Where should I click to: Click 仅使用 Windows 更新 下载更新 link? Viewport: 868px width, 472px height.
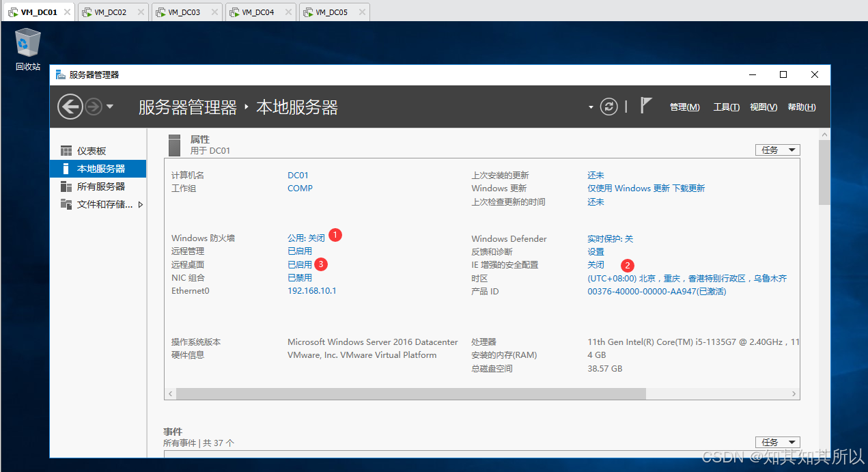pos(646,189)
